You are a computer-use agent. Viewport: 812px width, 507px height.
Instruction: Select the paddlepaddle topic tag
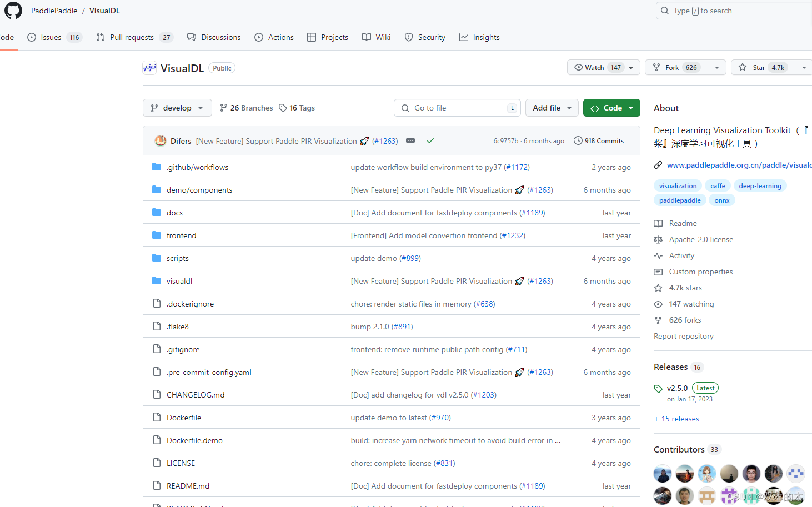[x=680, y=200]
